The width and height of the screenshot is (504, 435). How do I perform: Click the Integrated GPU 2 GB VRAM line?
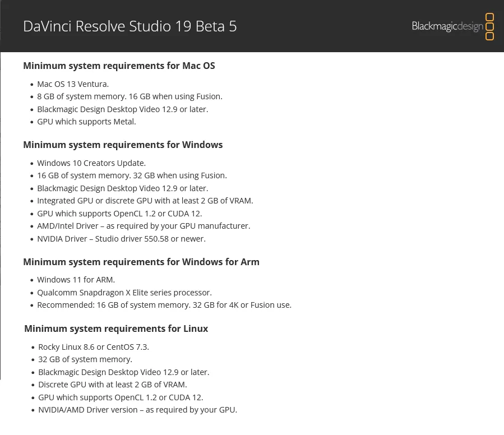[145, 201]
